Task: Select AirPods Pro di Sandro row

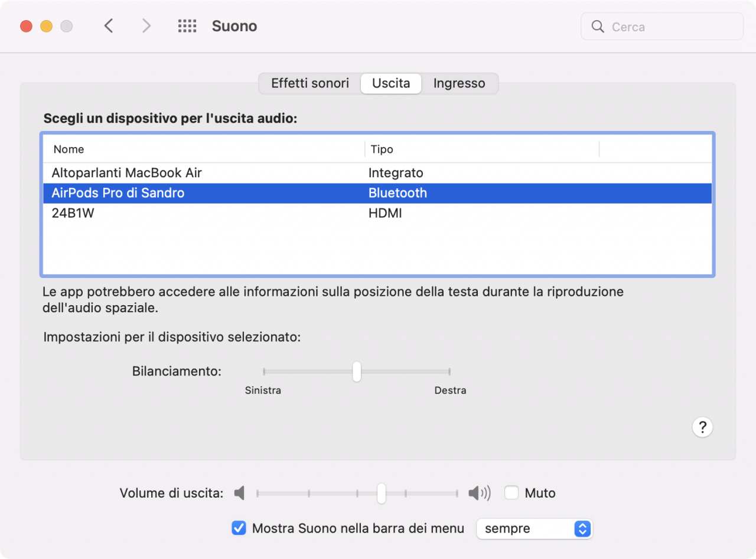Action: [377, 193]
